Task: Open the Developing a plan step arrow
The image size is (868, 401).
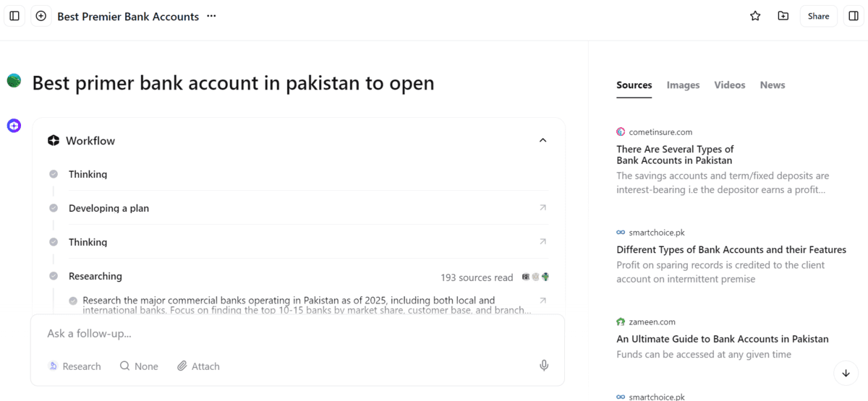Action: 543,208
